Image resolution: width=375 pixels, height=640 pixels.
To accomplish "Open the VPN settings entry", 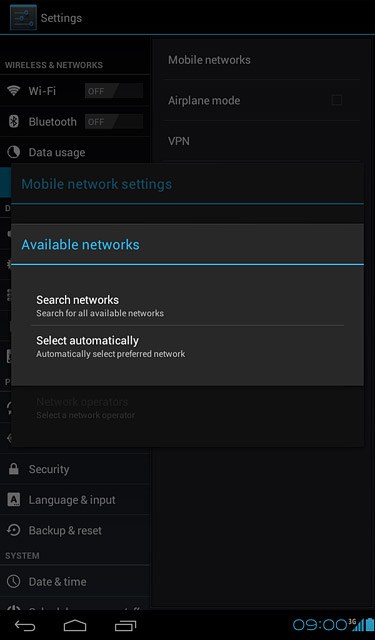I will (x=262, y=141).
